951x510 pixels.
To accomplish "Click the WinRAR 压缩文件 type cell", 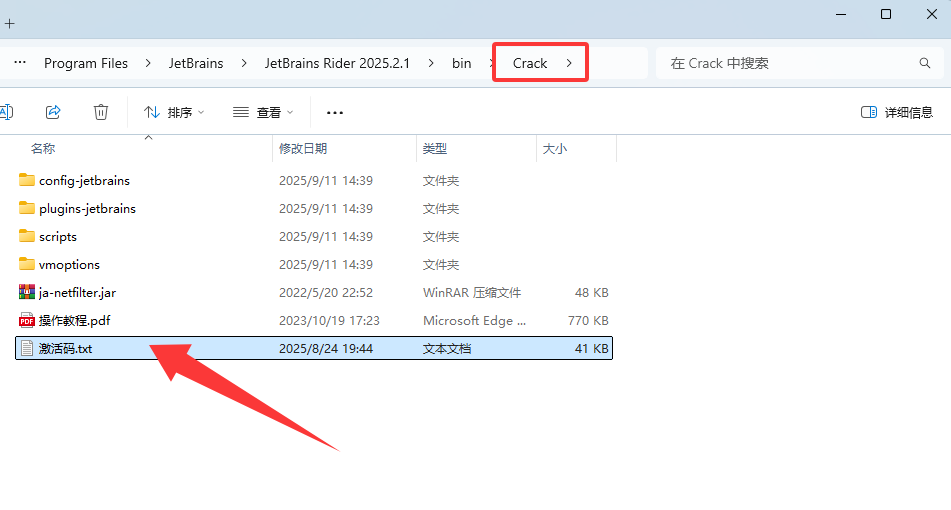I will (x=472, y=292).
